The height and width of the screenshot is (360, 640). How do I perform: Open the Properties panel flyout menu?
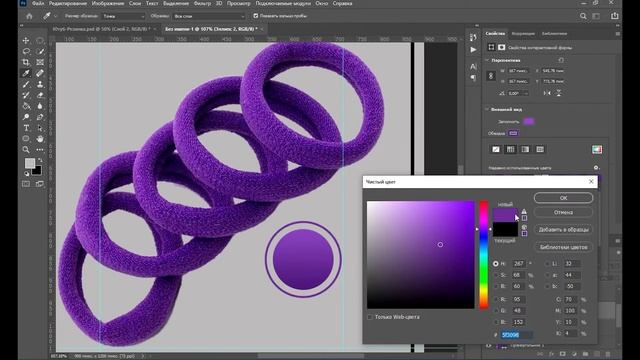pyautogui.click(x=618, y=34)
